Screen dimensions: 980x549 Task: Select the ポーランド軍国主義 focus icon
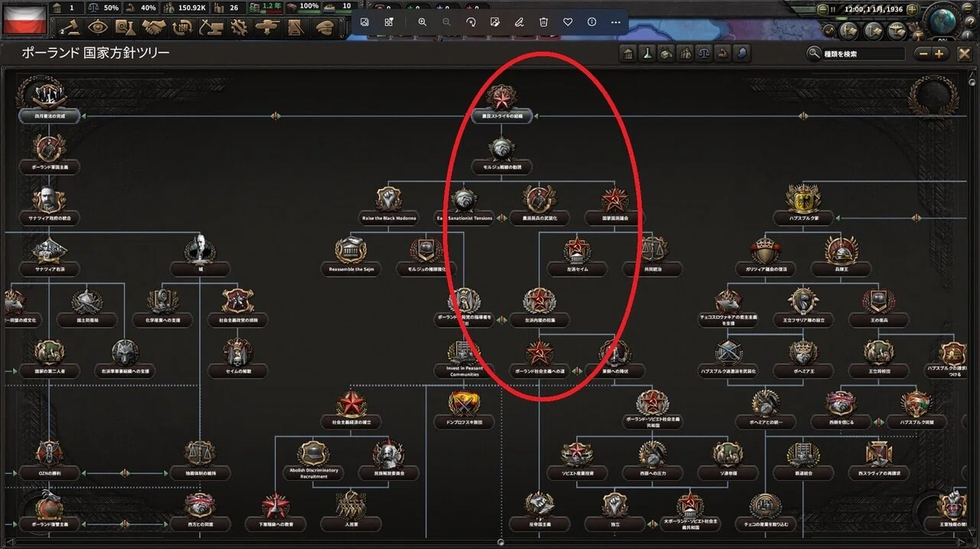[x=50, y=149]
